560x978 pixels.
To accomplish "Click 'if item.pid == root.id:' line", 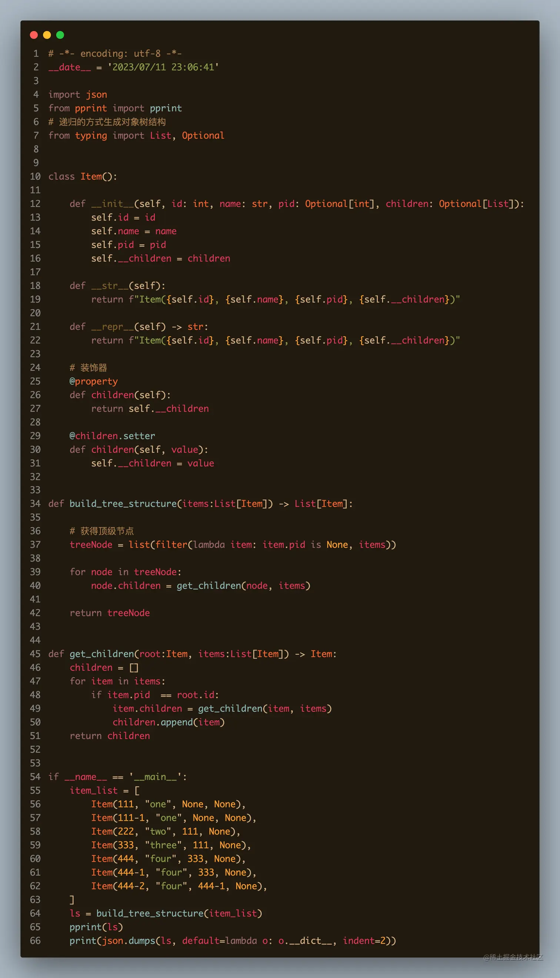I will pyautogui.click(x=155, y=695).
